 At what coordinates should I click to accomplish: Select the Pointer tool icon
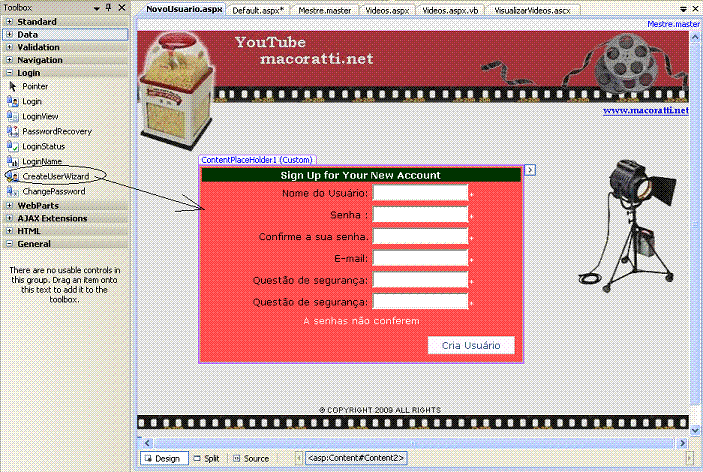coord(13,86)
